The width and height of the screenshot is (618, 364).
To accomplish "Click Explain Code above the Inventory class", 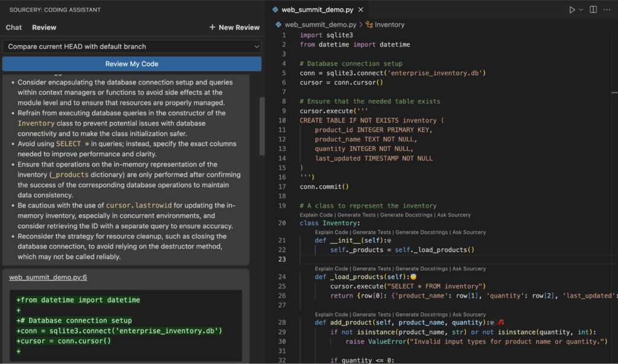I will click(x=316, y=214).
